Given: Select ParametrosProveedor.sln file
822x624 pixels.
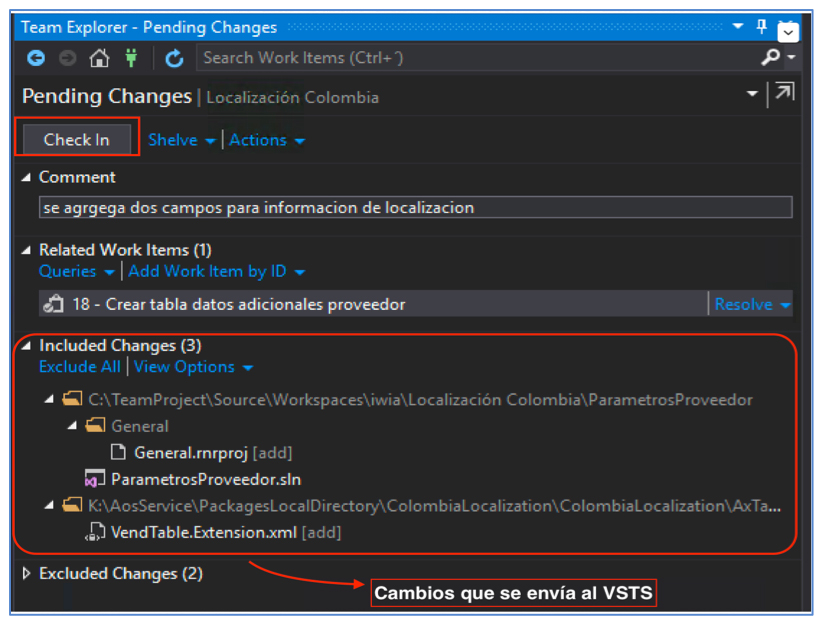Looking at the screenshot, I should (x=206, y=479).
